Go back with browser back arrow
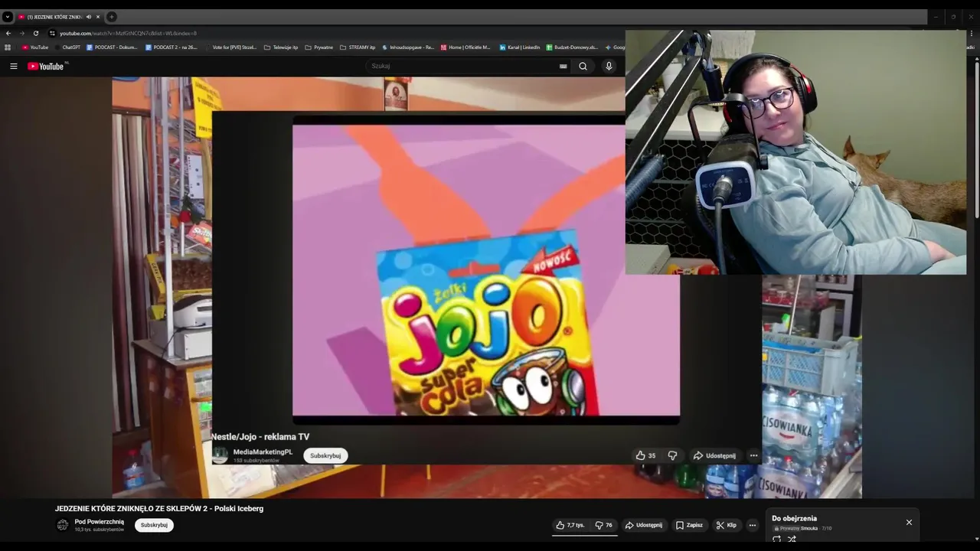Screen dimensions: 980x551 pos(8,34)
